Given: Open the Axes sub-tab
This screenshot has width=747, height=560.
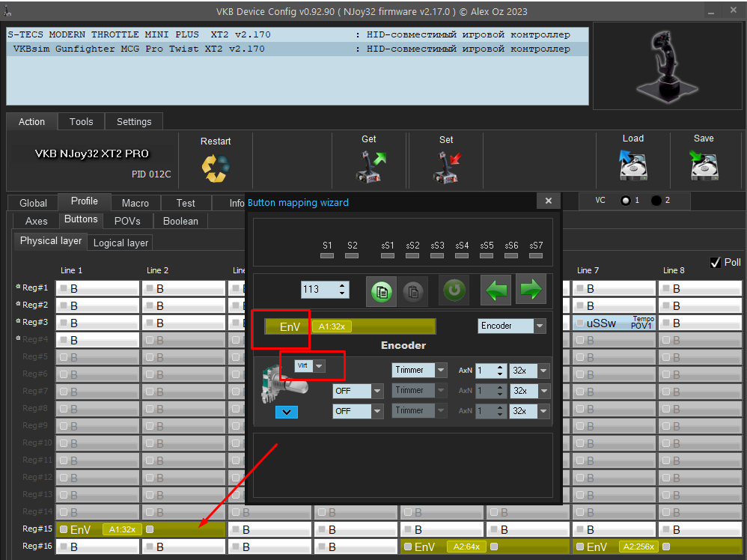Looking at the screenshot, I should [x=36, y=221].
